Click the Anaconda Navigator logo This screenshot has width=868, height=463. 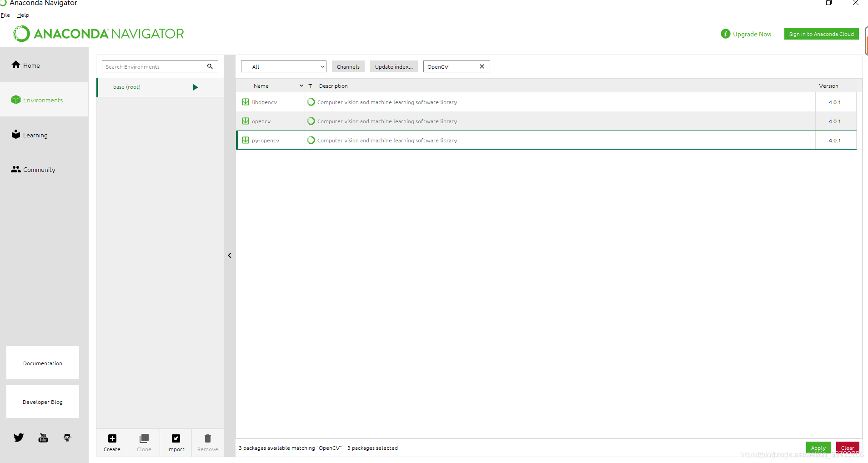99,34
